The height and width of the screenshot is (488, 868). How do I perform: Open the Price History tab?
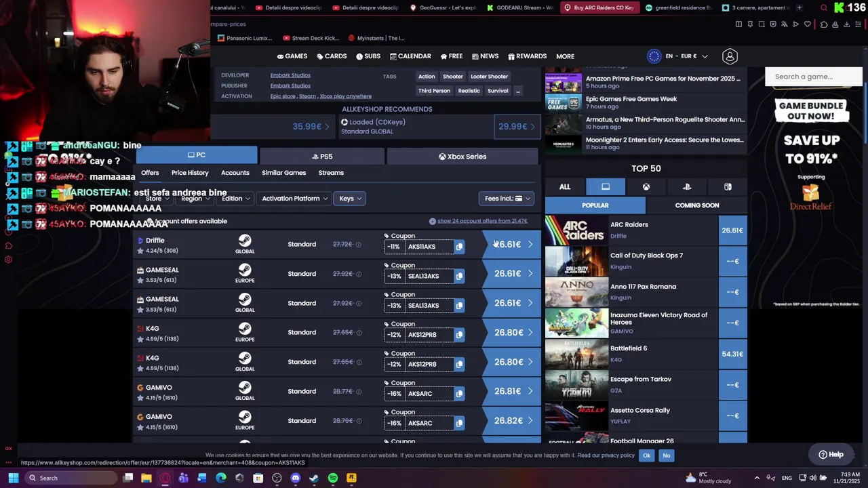tap(190, 173)
